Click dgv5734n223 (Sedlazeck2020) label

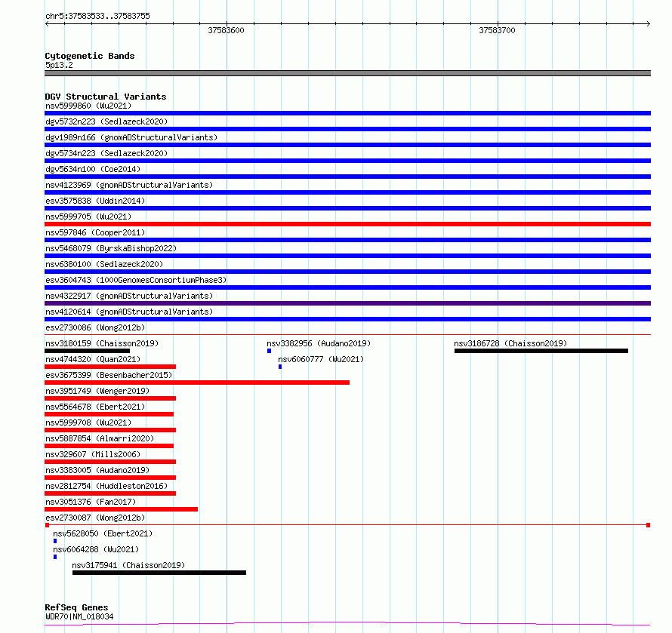(x=106, y=153)
